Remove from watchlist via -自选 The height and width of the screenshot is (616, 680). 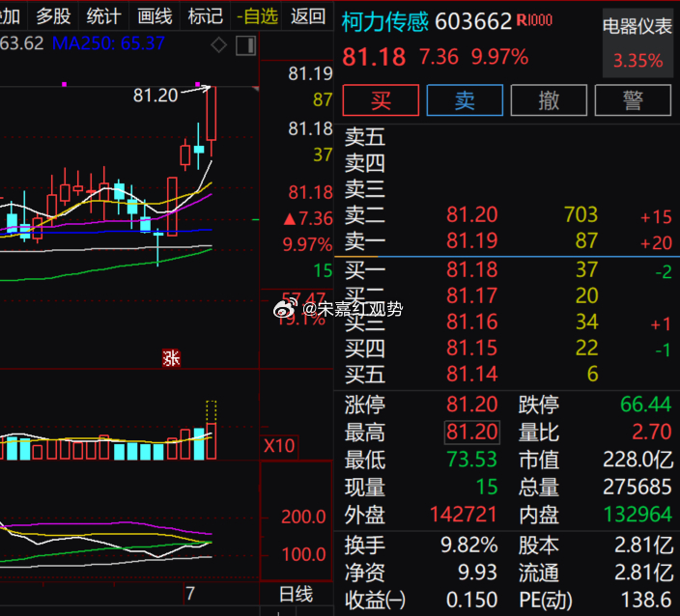tap(257, 16)
